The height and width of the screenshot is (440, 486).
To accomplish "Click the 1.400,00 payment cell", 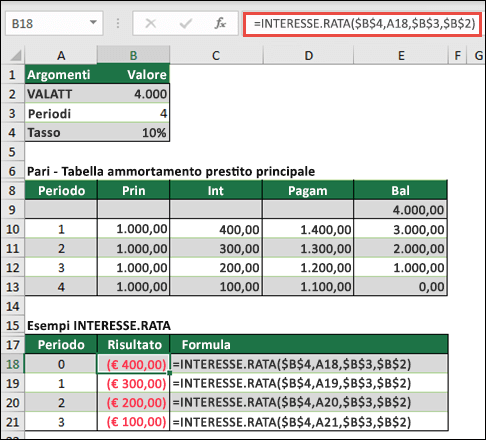I will tap(308, 229).
